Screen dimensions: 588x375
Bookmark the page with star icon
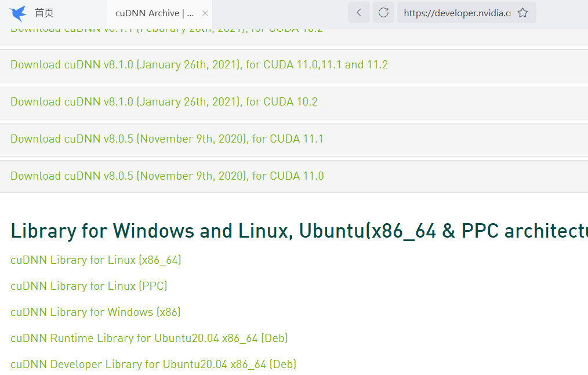click(x=522, y=13)
